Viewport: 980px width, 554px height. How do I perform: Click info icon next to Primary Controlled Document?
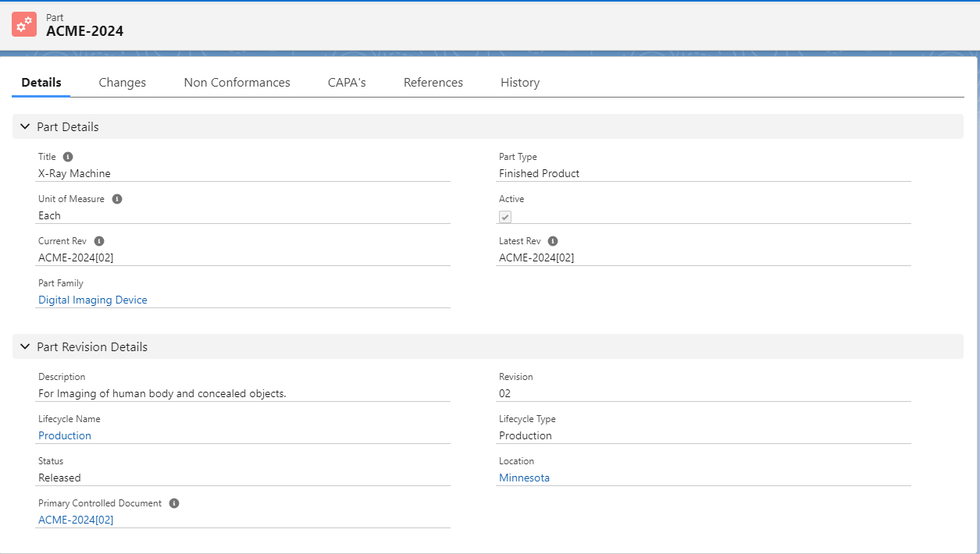tap(174, 503)
